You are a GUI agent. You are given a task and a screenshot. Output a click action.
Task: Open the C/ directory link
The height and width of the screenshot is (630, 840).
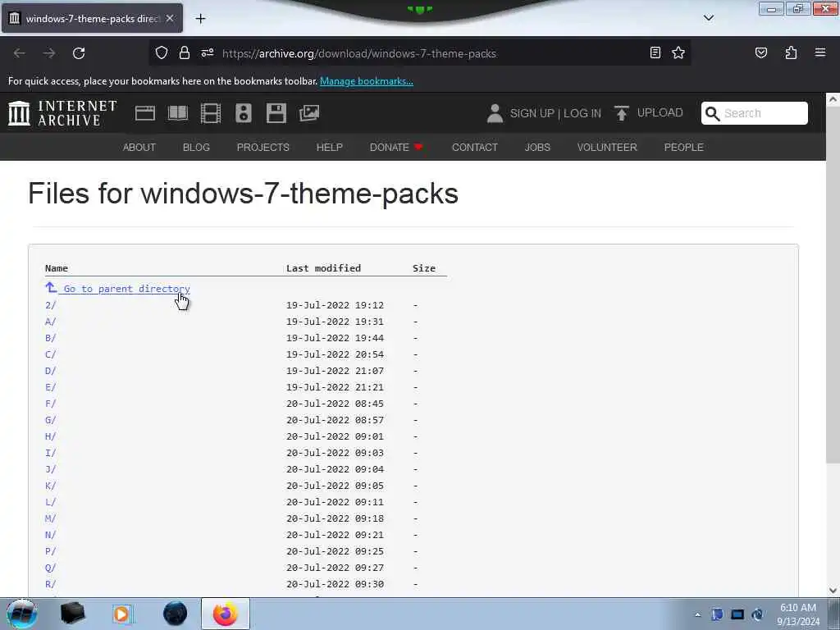point(50,354)
